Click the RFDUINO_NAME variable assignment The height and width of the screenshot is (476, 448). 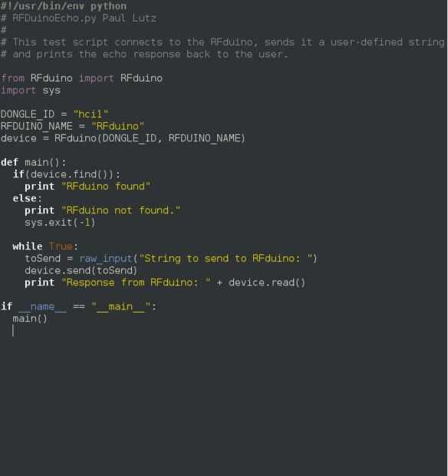click(x=72, y=126)
